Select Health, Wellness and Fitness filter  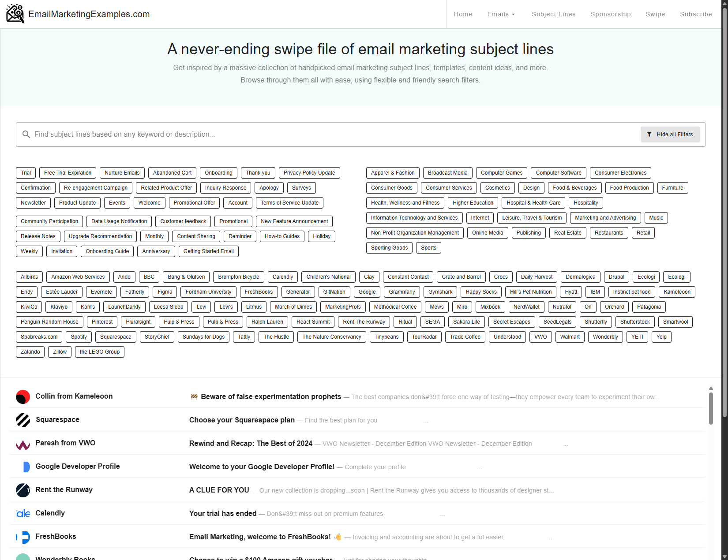[405, 203]
